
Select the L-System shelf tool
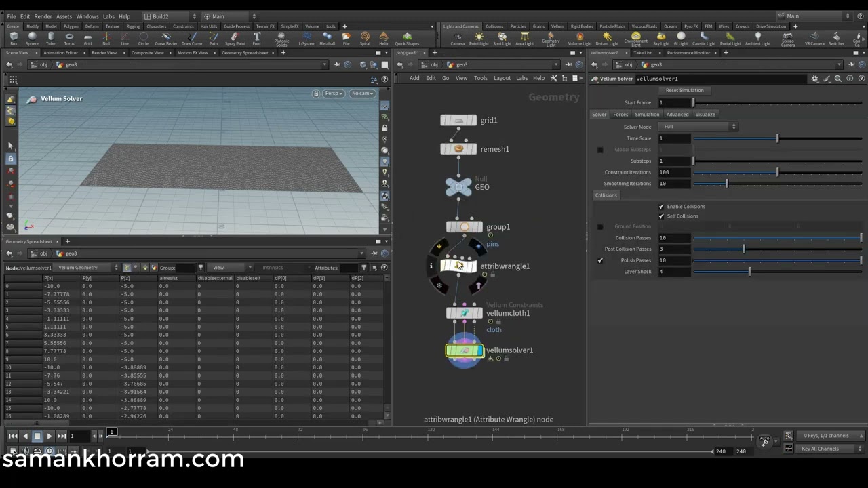307,38
